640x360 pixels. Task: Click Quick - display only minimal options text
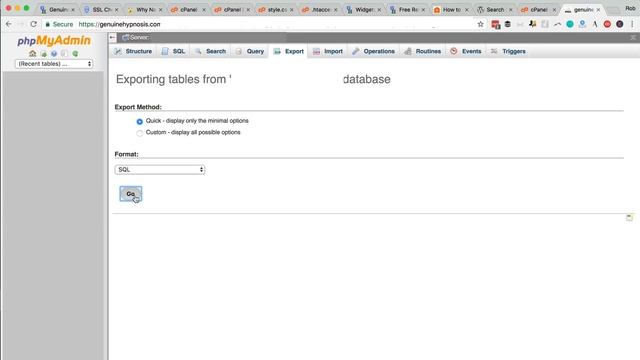[197, 121]
